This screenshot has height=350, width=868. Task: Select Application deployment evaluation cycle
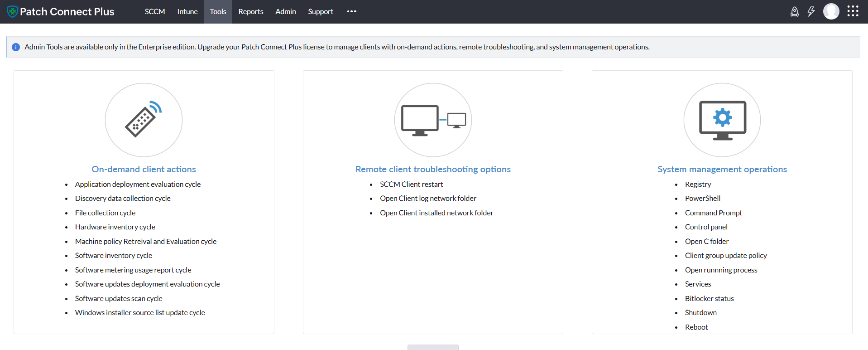[138, 185]
